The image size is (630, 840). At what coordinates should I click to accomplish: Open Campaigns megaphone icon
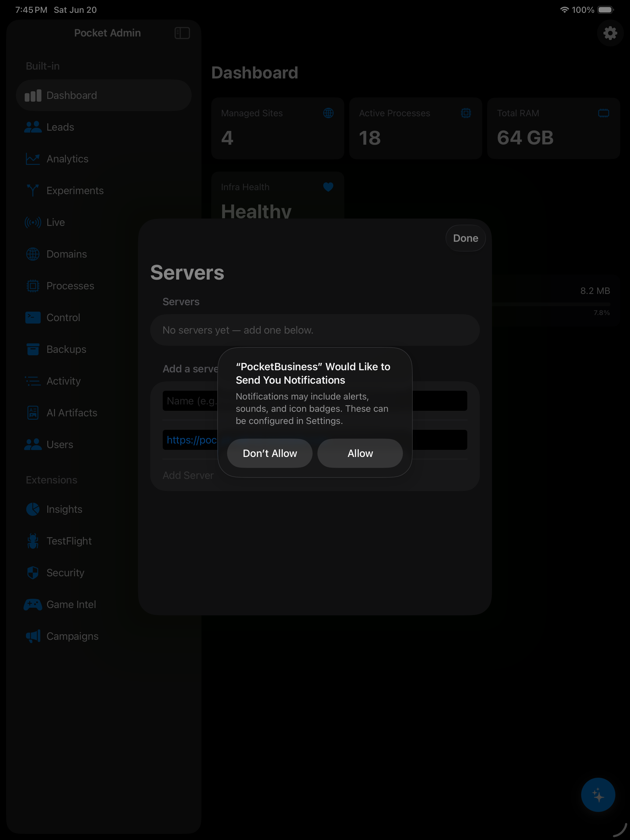33,636
